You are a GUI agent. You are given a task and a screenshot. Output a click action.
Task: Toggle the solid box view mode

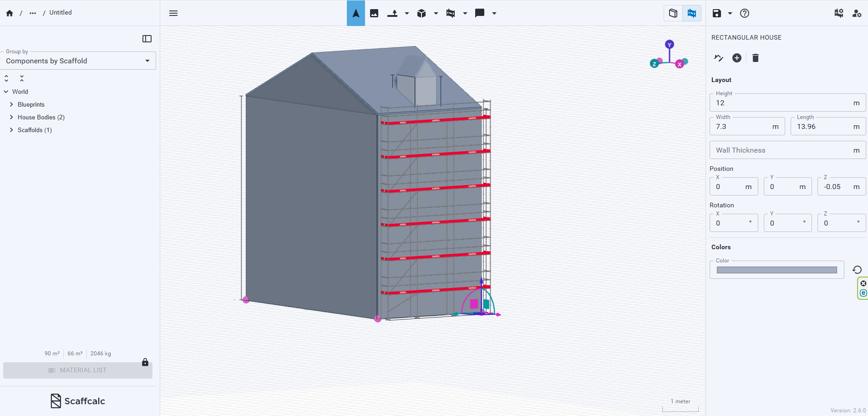tap(673, 13)
